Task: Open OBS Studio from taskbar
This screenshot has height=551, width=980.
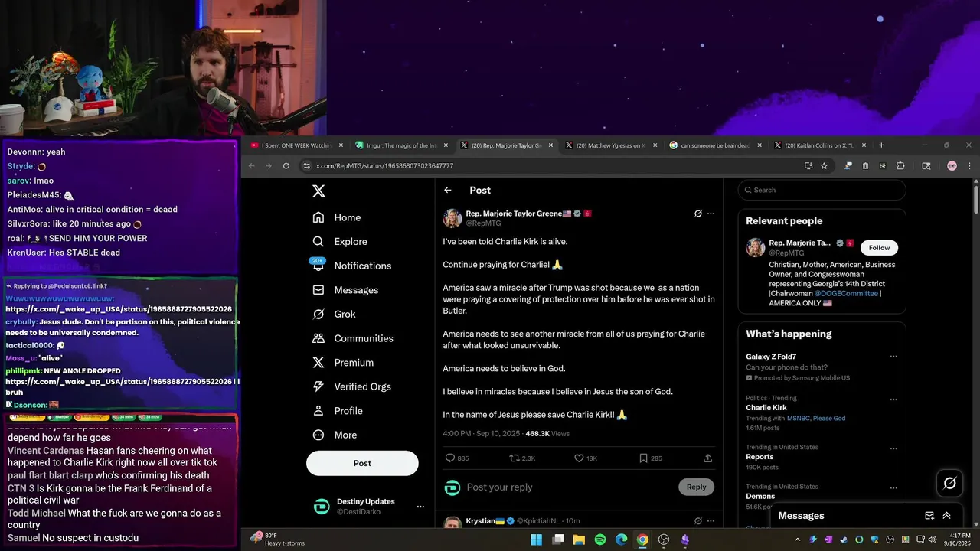Action: coord(664,540)
